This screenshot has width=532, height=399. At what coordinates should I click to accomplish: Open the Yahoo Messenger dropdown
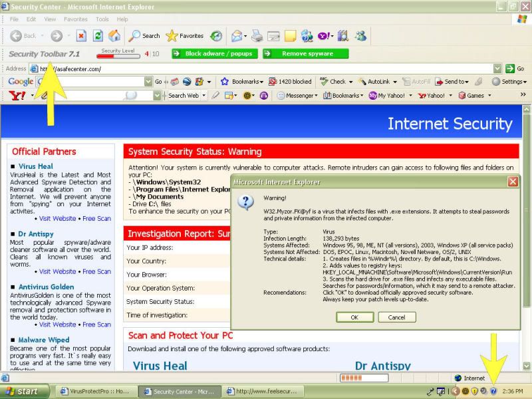coord(297,96)
